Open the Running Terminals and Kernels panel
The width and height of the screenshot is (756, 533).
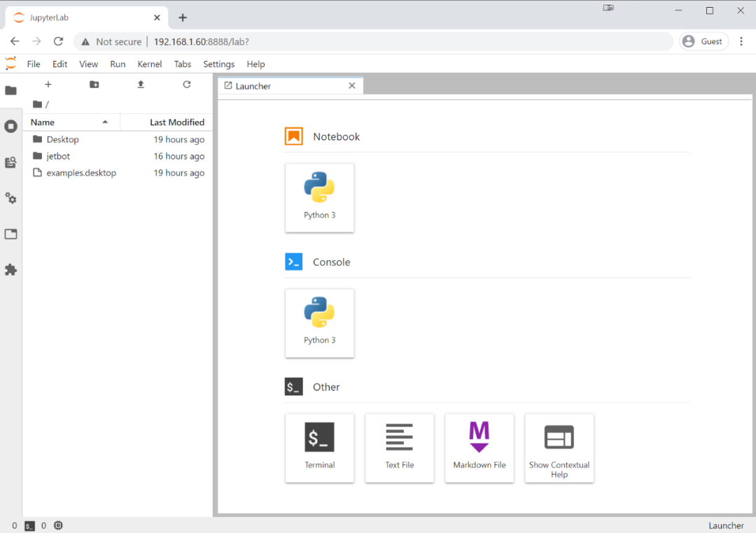tap(10, 127)
